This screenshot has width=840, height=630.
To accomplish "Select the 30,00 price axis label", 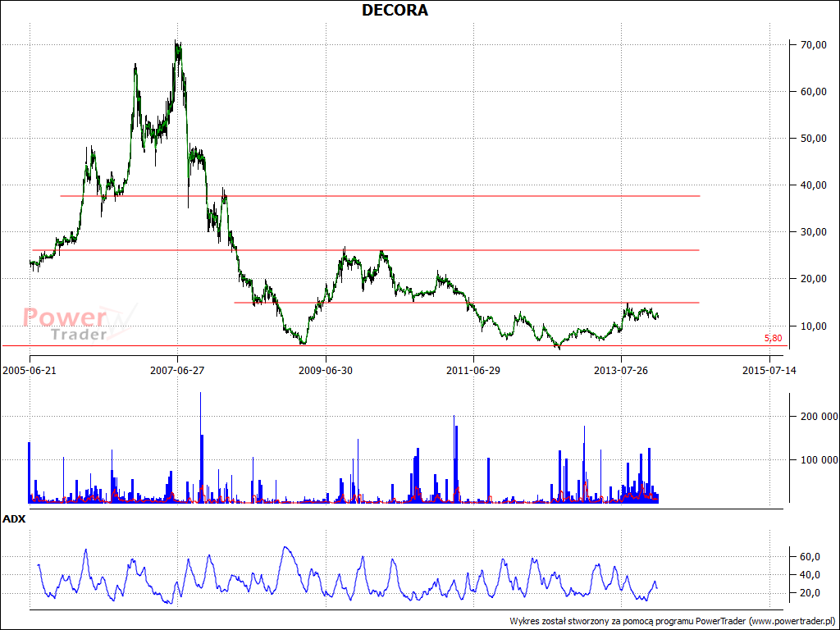I will coord(813,232).
